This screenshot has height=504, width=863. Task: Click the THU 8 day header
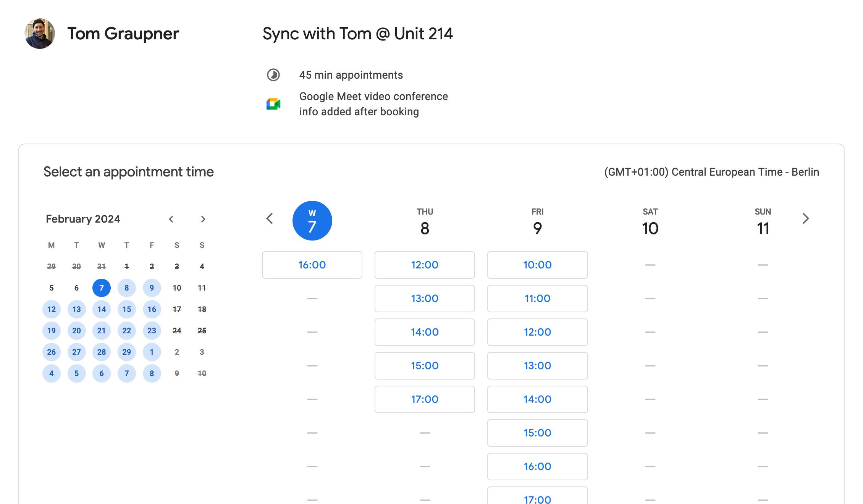tap(425, 221)
